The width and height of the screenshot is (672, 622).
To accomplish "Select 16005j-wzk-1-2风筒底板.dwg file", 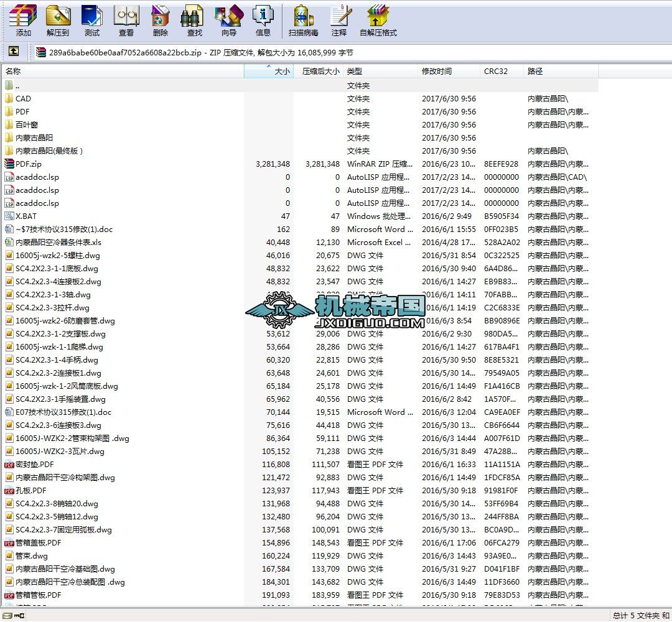I will pyautogui.click(x=300, y=386).
